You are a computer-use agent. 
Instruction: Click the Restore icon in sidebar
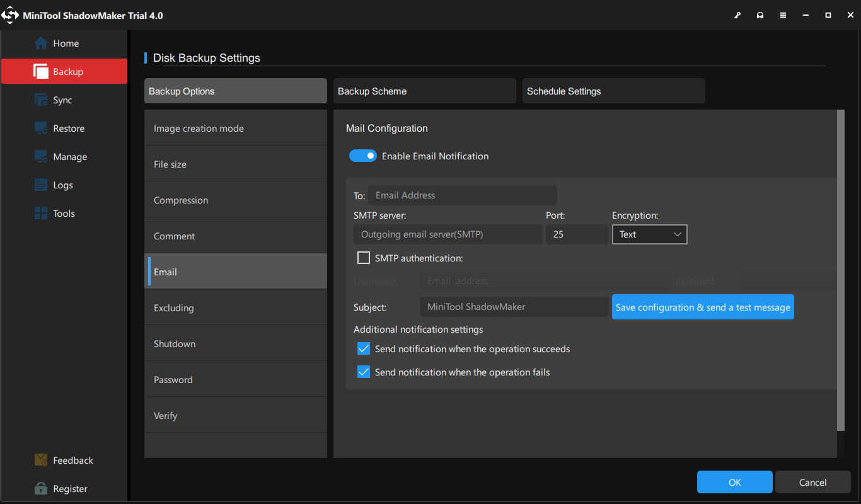click(41, 129)
